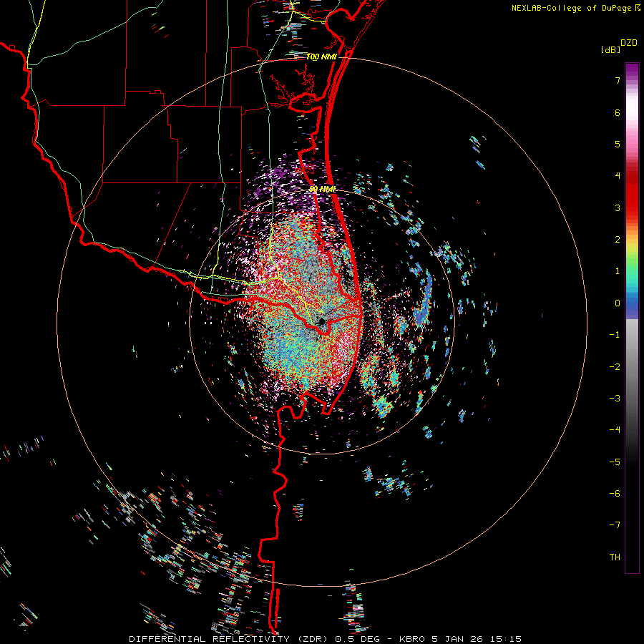The height and width of the screenshot is (644, 644).
Task: Click the -6 value on color scale
Action: (x=615, y=494)
